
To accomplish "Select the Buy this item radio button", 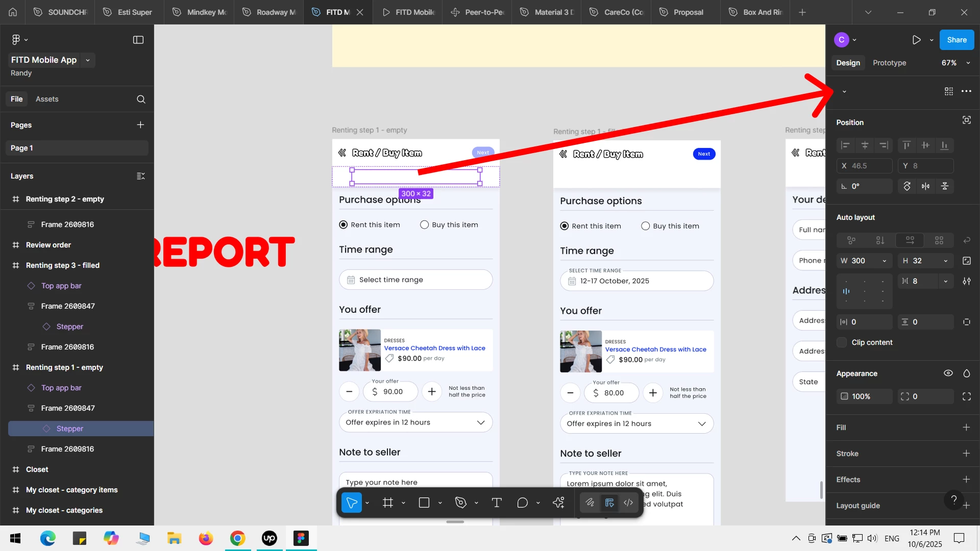I will point(424,225).
